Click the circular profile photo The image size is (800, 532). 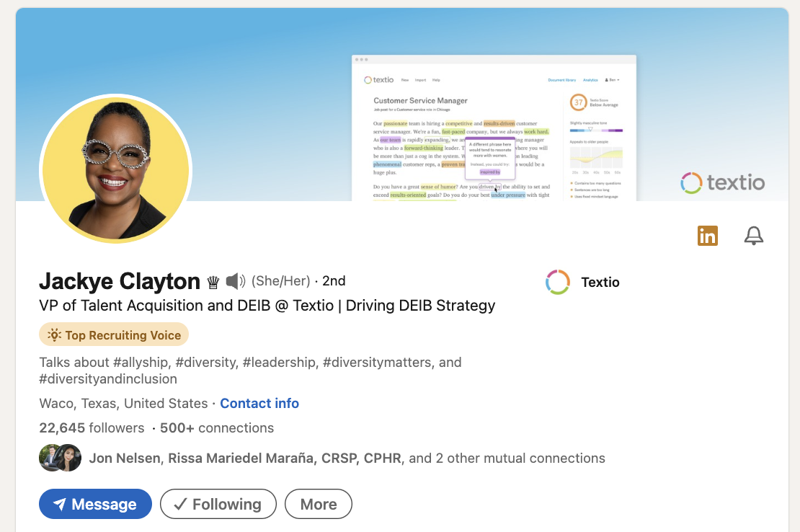point(116,169)
